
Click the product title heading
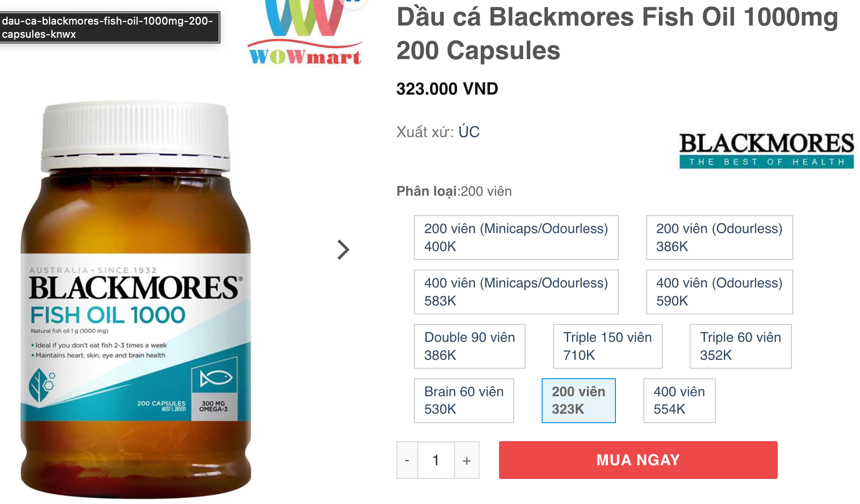click(617, 33)
